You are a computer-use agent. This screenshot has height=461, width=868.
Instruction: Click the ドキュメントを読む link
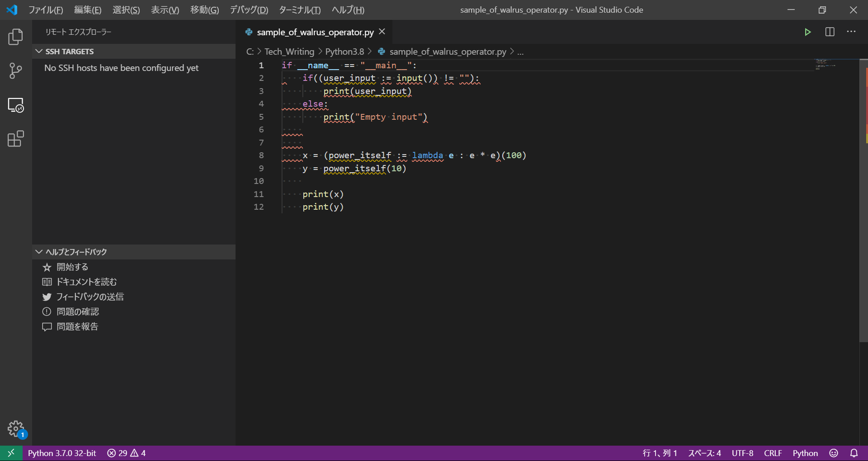point(86,282)
